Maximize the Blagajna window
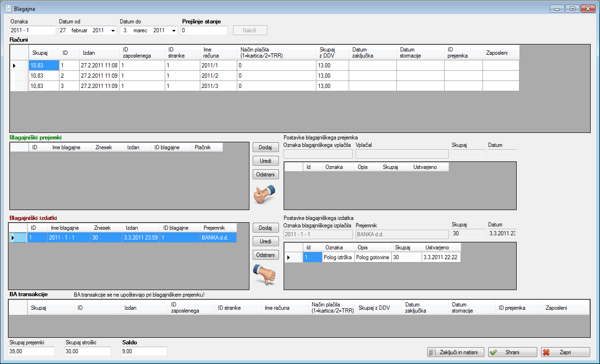Viewport: 600px width, 364px height. pyautogui.click(x=572, y=8)
